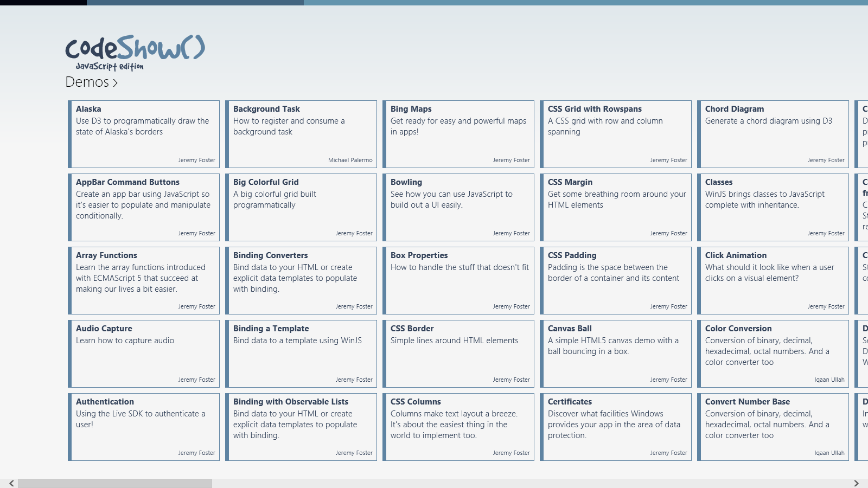The image size is (868, 488).
Task: Select the Color Conversion tile
Action: tap(773, 354)
